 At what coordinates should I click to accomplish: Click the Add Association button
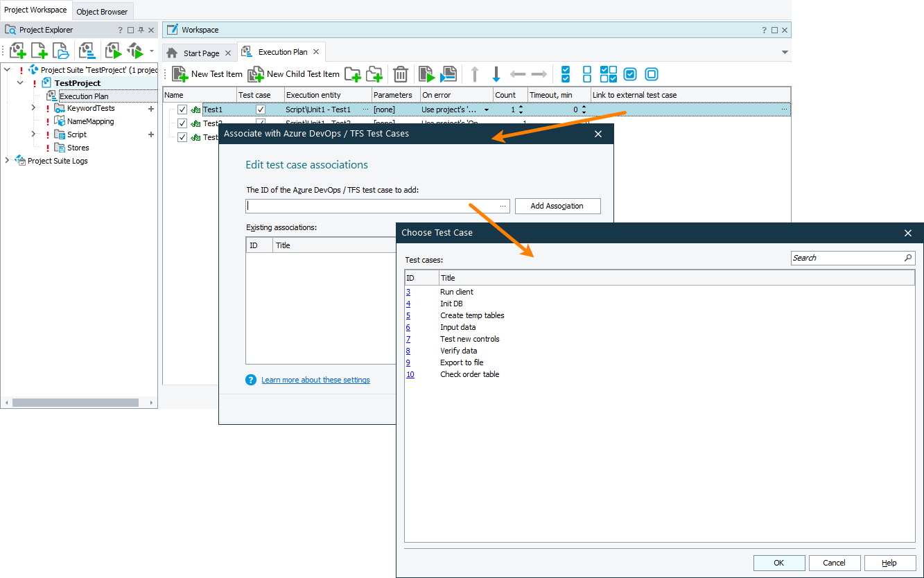[x=557, y=206]
